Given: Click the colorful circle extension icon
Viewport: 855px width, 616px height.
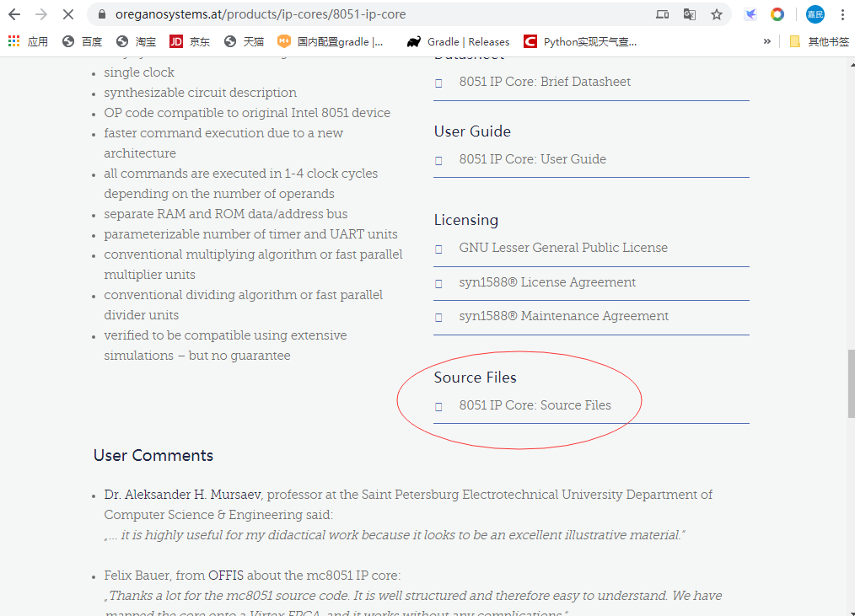Looking at the screenshot, I should click(777, 14).
